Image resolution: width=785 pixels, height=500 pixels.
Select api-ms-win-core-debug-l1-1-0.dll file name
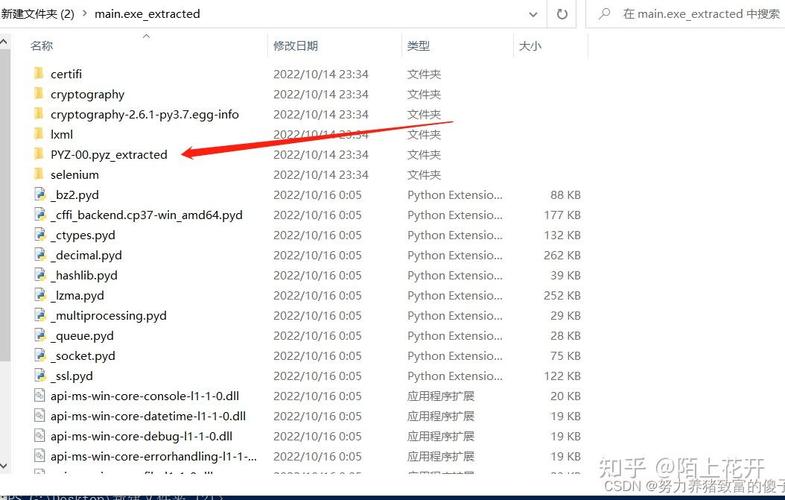point(141,436)
